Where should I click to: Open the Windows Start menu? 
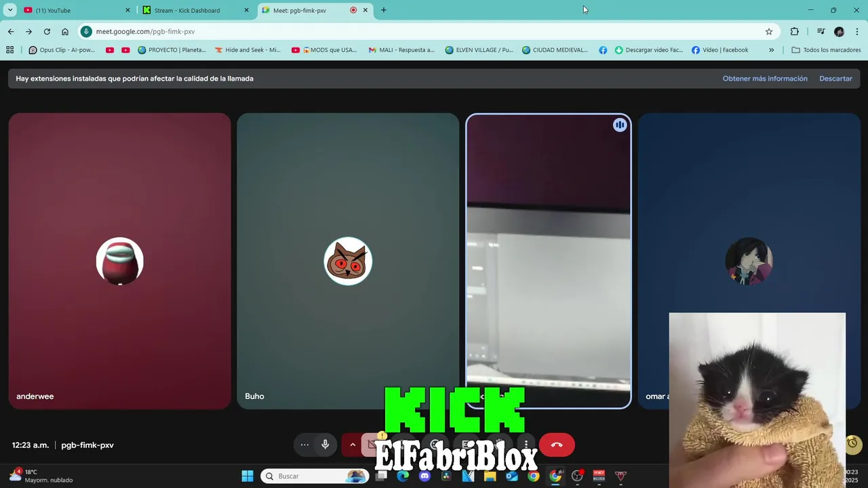(248, 476)
